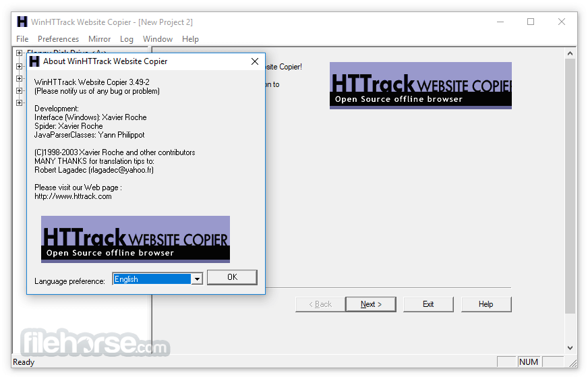Click the NUM indicator in the status bar
The height and width of the screenshot is (377, 588).
[529, 362]
